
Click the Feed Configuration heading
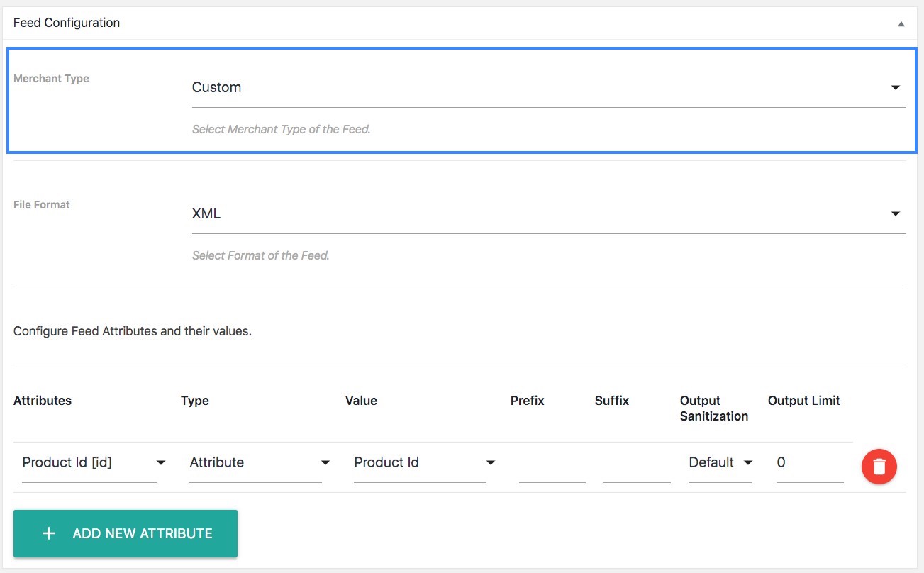tap(67, 23)
